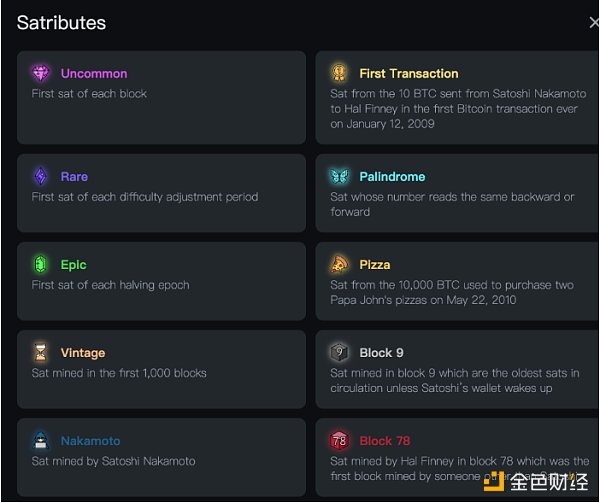Click the purple Uncommon diamond icon
This screenshot has width=600, height=503.
40,73
